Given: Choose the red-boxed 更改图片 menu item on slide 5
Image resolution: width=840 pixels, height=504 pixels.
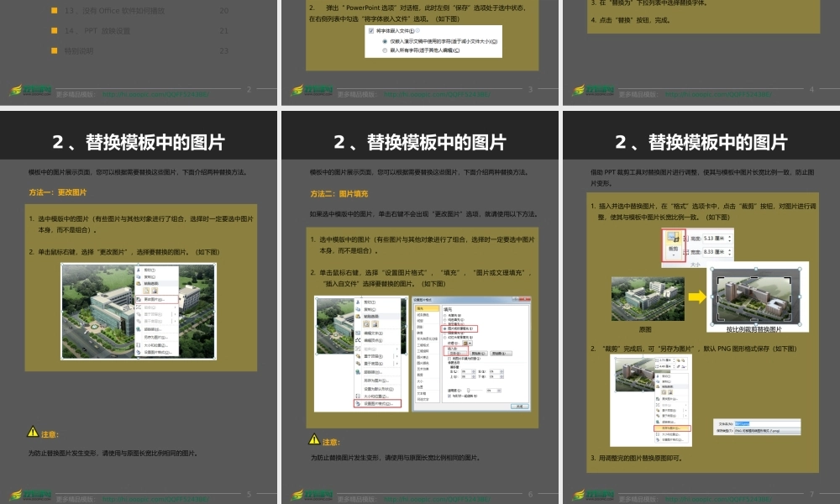Looking at the screenshot, I should [156, 299].
